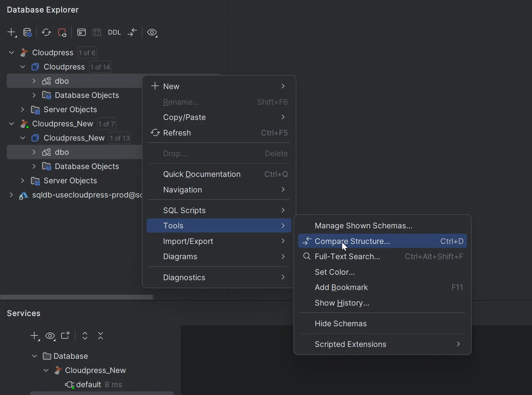532x395 pixels.
Task: Click the red Deactivate/Disconnect icon
Action: [62, 33]
